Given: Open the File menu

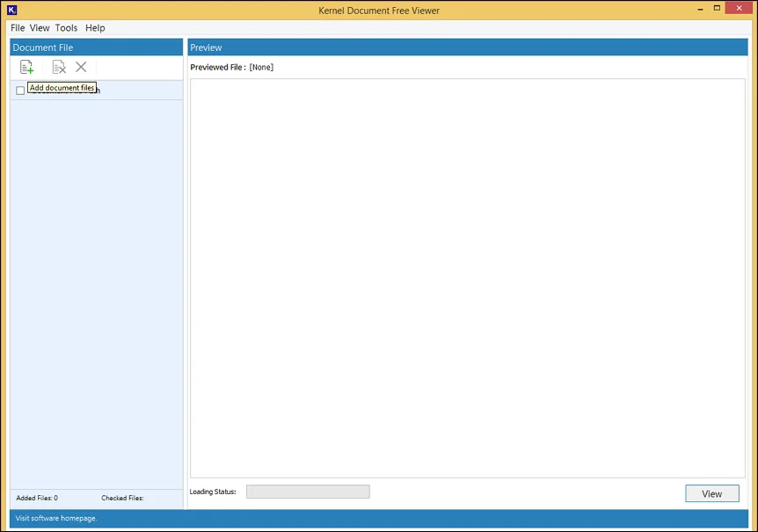Looking at the screenshot, I should pos(18,28).
